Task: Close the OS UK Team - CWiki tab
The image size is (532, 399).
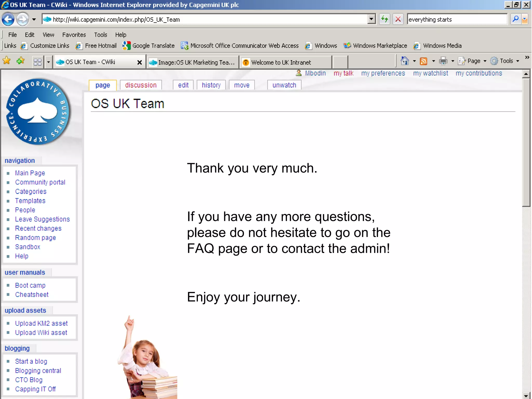Action: [139, 62]
